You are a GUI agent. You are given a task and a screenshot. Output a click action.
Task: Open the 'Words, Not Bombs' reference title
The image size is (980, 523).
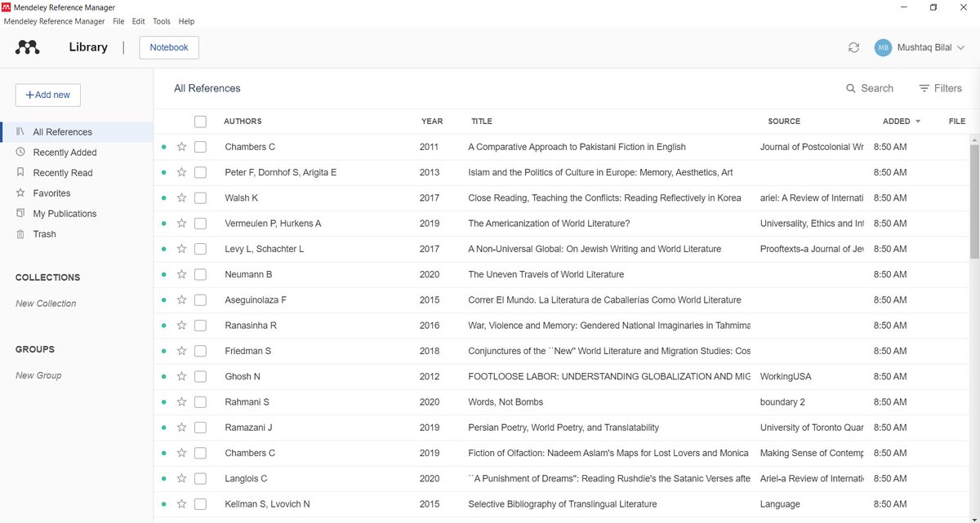(x=506, y=401)
